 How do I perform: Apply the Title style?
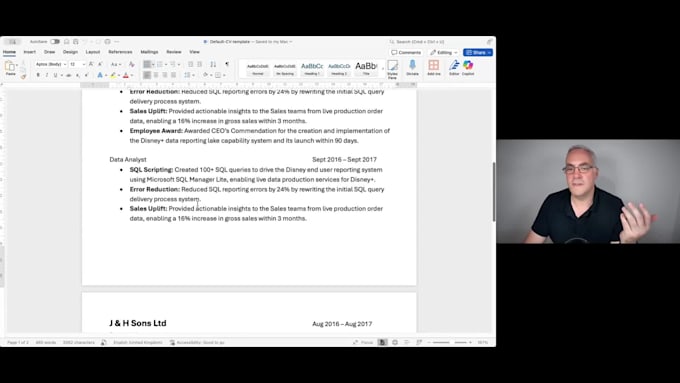point(366,69)
